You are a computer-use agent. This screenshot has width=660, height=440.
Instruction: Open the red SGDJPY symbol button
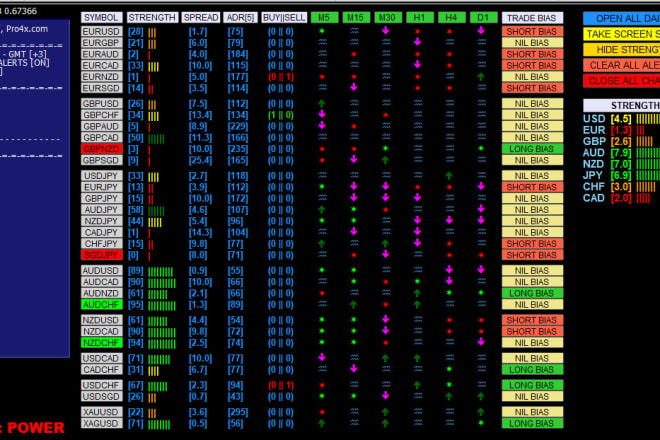click(x=101, y=255)
